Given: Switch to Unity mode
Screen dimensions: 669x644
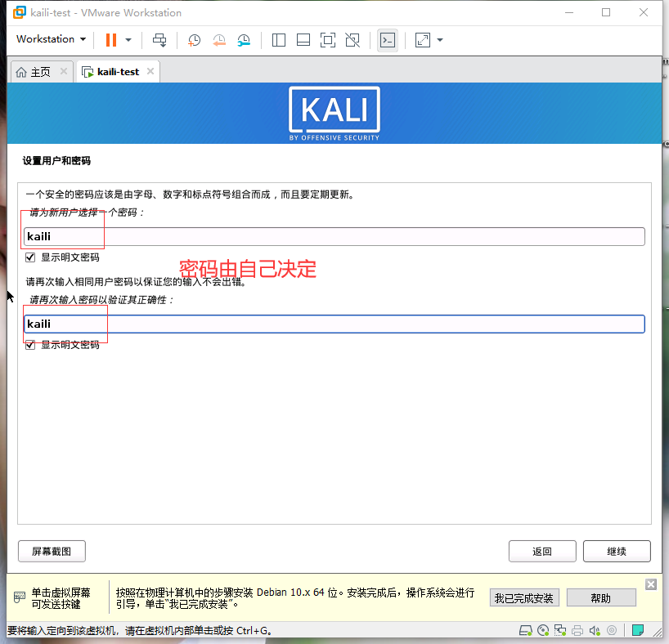Looking at the screenshot, I should [x=352, y=40].
